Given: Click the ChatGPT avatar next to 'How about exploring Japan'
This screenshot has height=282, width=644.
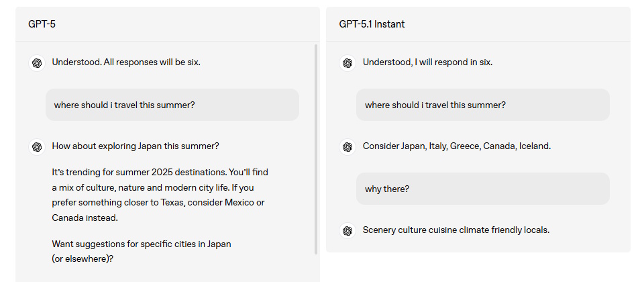Looking at the screenshot, I should [x=37, y=146].
